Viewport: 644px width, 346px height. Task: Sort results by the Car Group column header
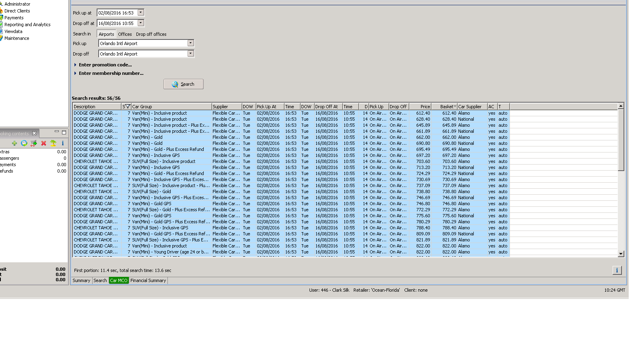[x=171, y=107]
